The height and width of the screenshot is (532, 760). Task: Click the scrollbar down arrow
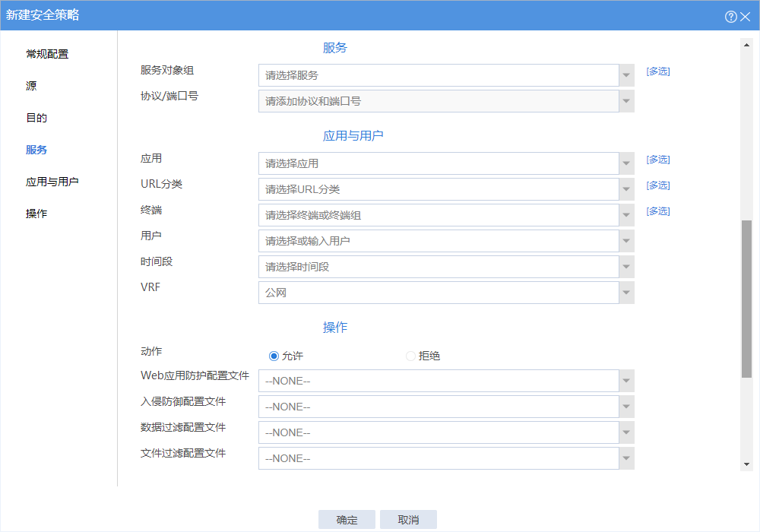(746, 464)
